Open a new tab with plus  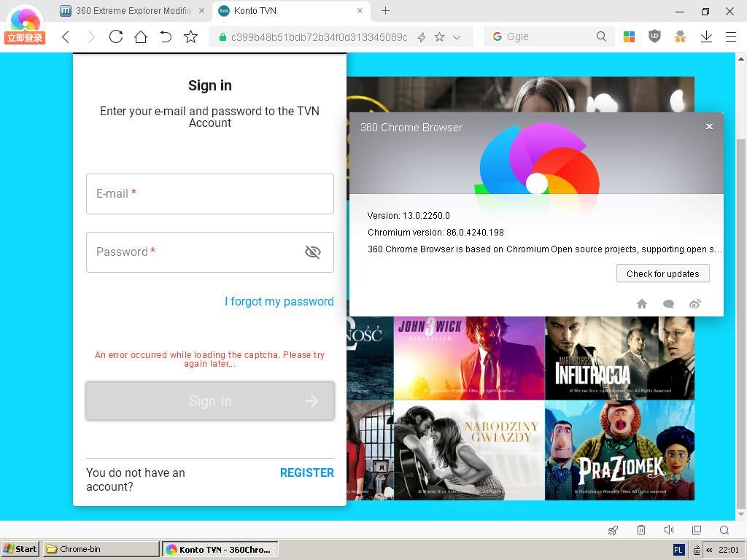[x=385, y=10]
